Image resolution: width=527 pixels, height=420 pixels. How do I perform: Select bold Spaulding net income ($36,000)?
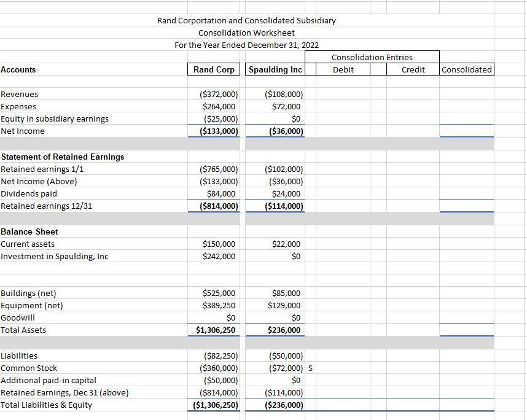click(x=286, y=131)
